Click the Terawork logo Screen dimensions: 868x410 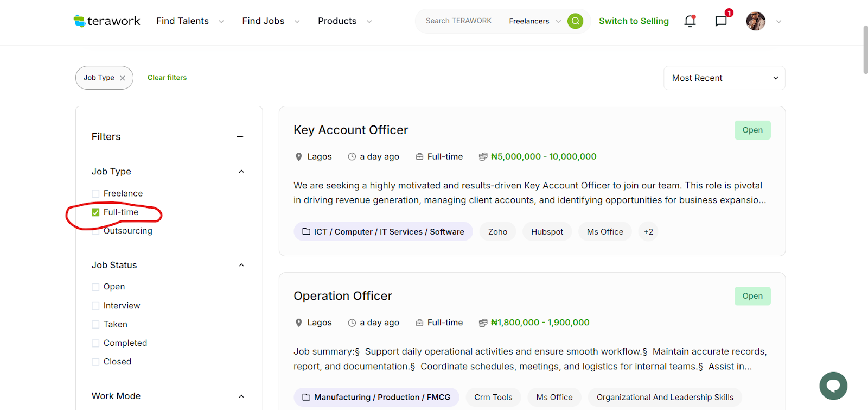click(107, 21)
